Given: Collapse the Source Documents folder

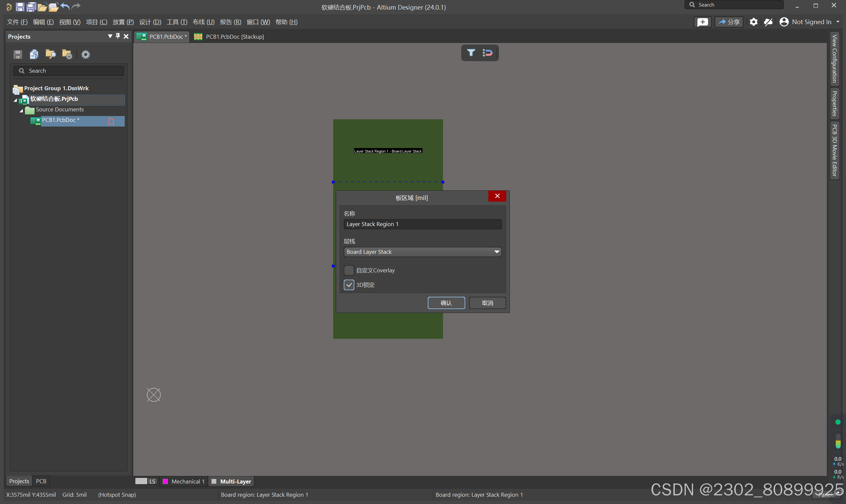Looking at the screenshot, I should (x=21, y=110).
